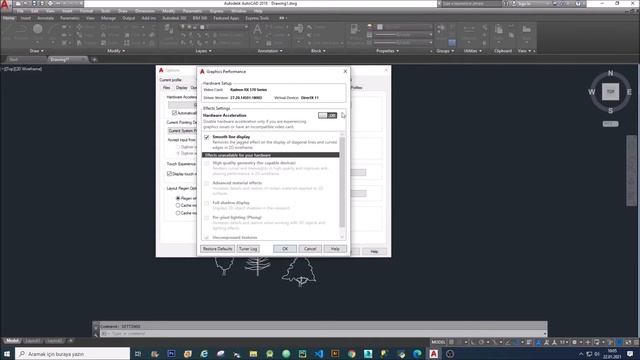Select the Polyline tool in Draw panel
This screenshot has height=360, width=640.
pos(21,29)
